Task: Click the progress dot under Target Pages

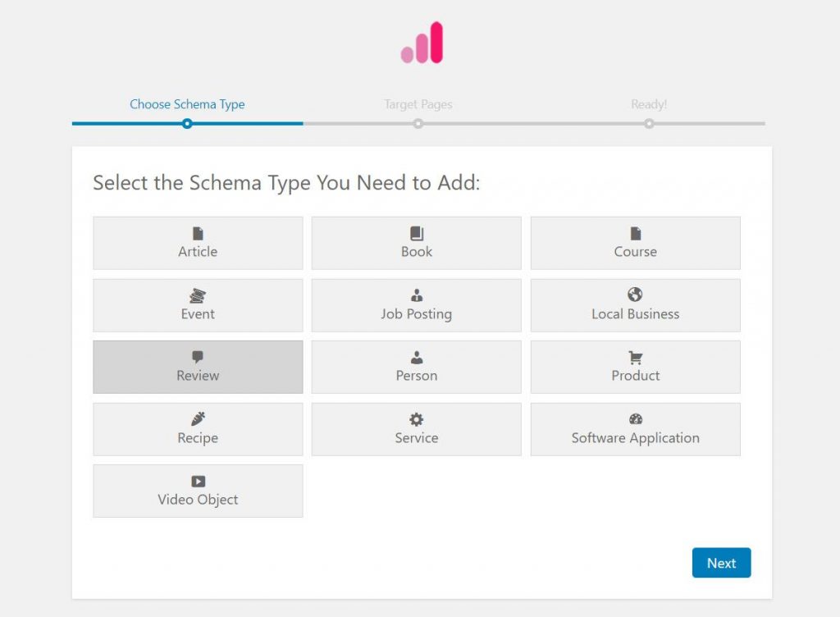Action: coord(418,124)
